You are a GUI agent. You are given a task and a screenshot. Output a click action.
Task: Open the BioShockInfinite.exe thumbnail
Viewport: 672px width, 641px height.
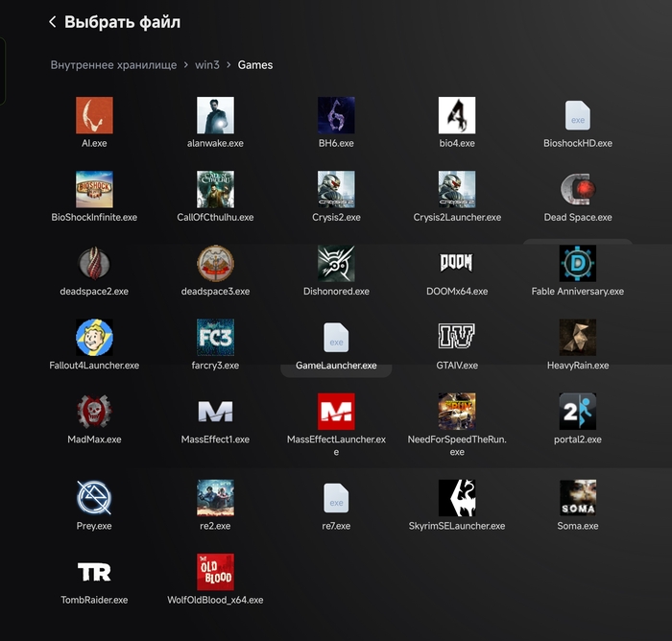(94, 189)
